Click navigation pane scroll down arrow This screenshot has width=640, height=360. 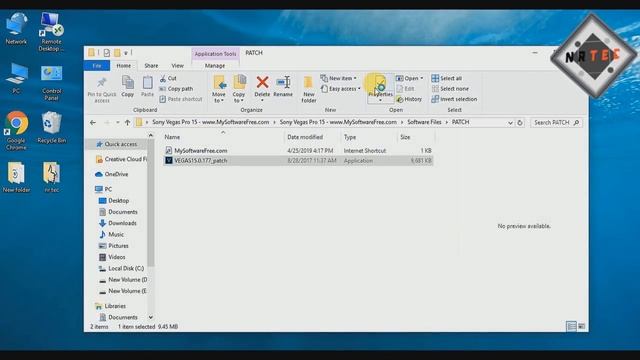[x=151, y=317]
